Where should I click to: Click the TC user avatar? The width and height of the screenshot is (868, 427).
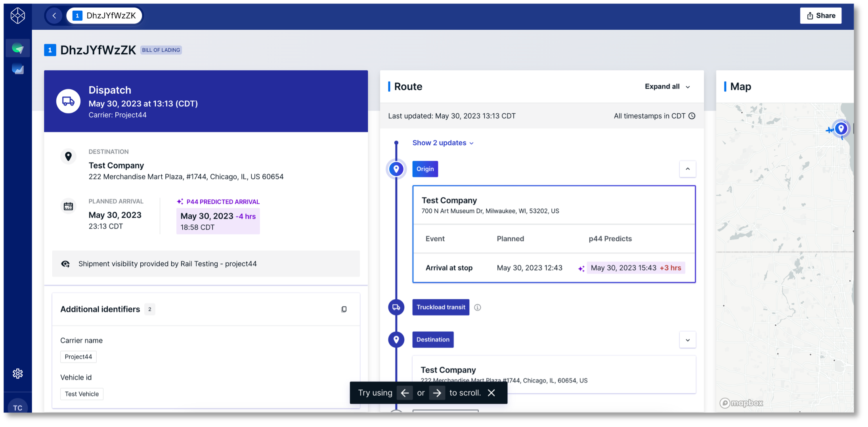pyautogui.click(x=18, y=408)
